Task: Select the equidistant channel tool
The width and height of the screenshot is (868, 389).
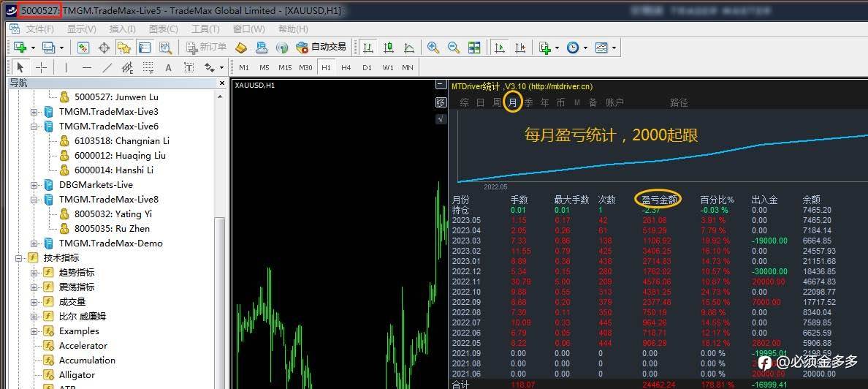Action: [127, 67]
